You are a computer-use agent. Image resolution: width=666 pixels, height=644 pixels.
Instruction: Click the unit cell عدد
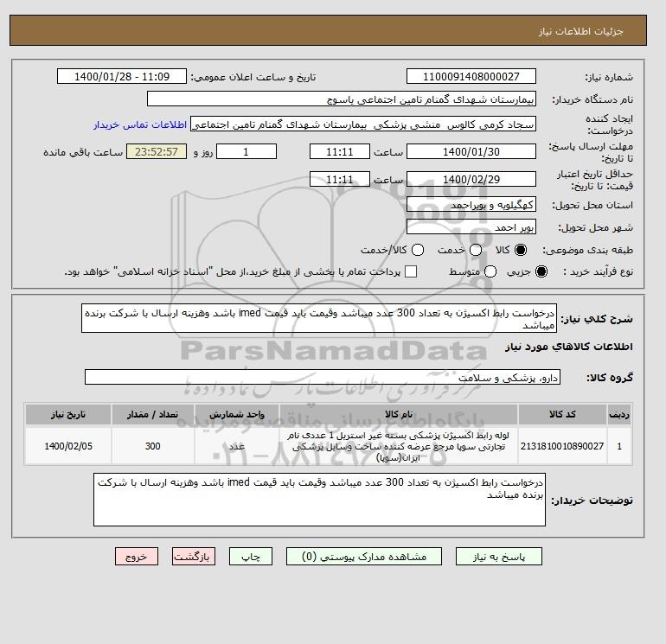click(x=237, y=446)
